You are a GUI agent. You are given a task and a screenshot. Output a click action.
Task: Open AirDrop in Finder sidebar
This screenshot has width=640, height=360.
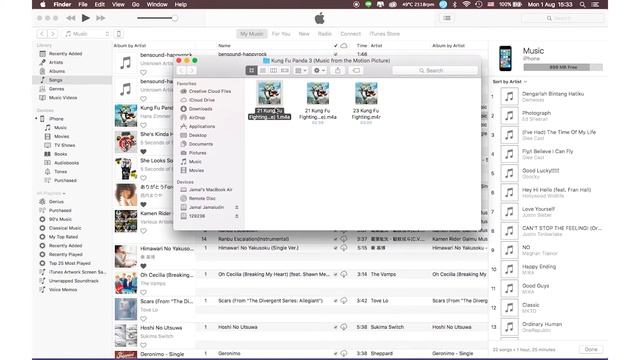(x=193, y=118)
